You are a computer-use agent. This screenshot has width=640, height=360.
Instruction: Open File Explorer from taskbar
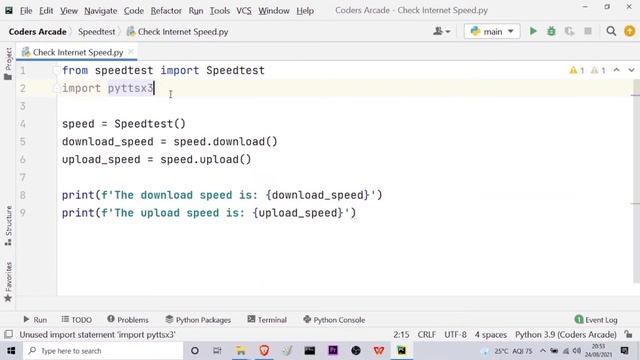point(241,351)
